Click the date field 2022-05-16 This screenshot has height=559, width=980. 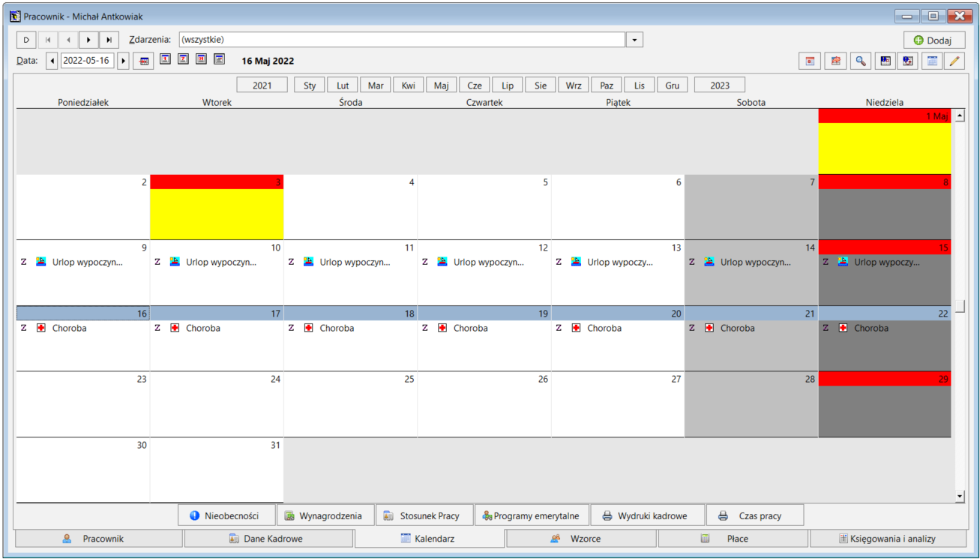pyautogui.click(x=87, y=61)
